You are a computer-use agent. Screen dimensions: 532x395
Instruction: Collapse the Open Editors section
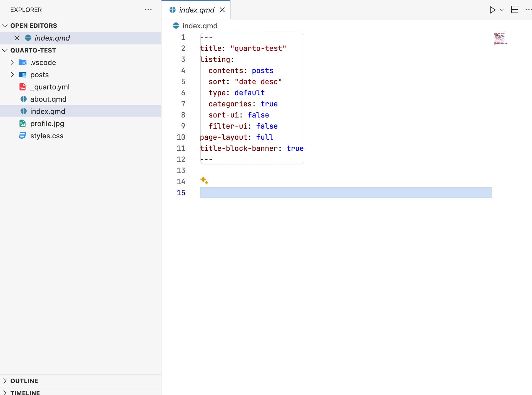tap(5, 26)
